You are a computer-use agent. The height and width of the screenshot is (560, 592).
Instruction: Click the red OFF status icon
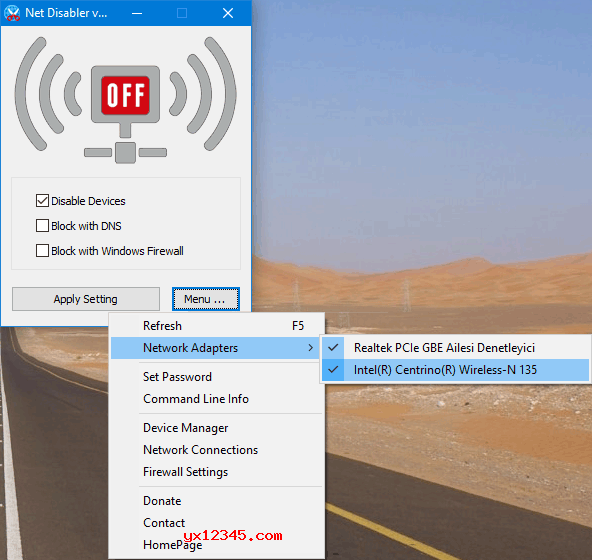[125, 95]
